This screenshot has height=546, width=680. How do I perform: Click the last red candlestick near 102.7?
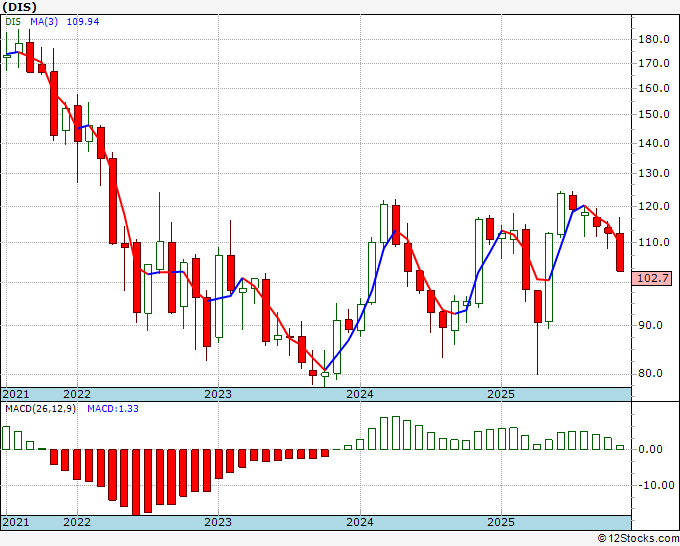(x=620, y=252)
